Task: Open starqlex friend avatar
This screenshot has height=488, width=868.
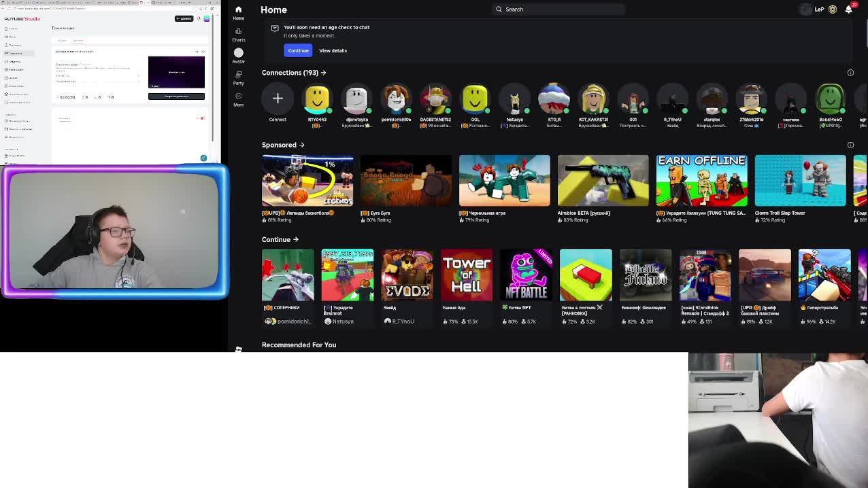Action: click(712, 99)
